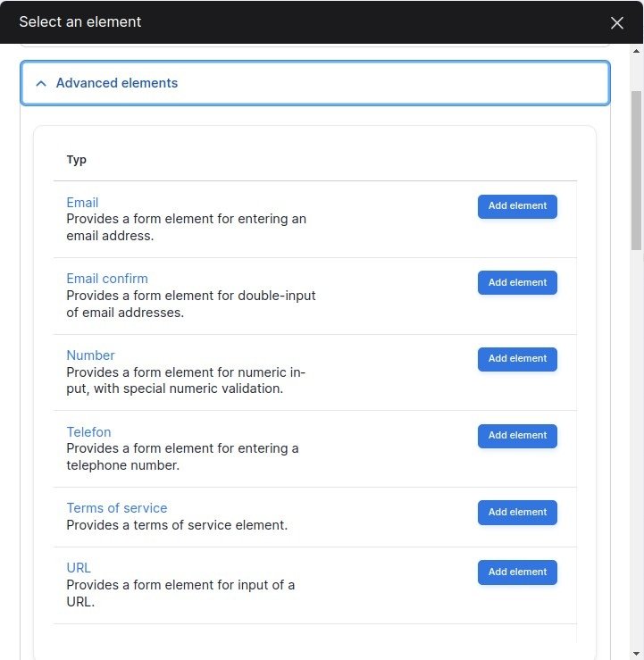Image resolution: width=644 pixels, height=660 pixels.
Task: Collapse the Advanced elements chevron
Action: pos(40,83)
